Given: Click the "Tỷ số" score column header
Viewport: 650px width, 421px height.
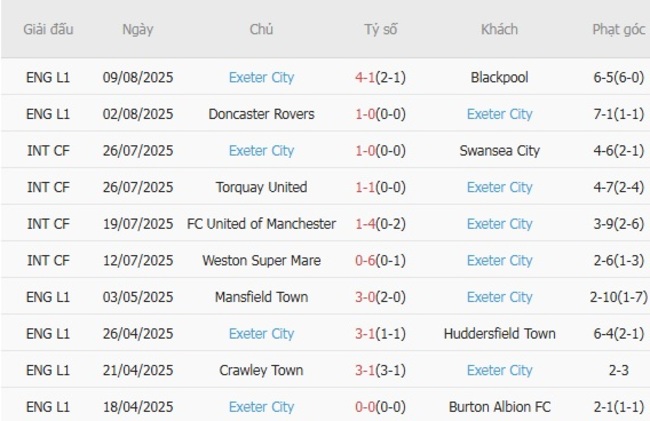Looking at the screenshot, I should tap(380, 29).
